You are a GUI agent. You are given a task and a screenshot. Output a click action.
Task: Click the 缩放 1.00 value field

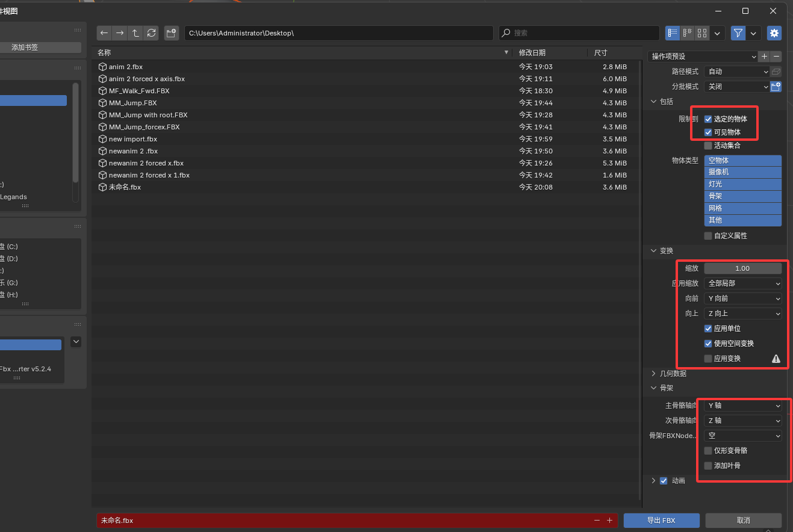743,268
